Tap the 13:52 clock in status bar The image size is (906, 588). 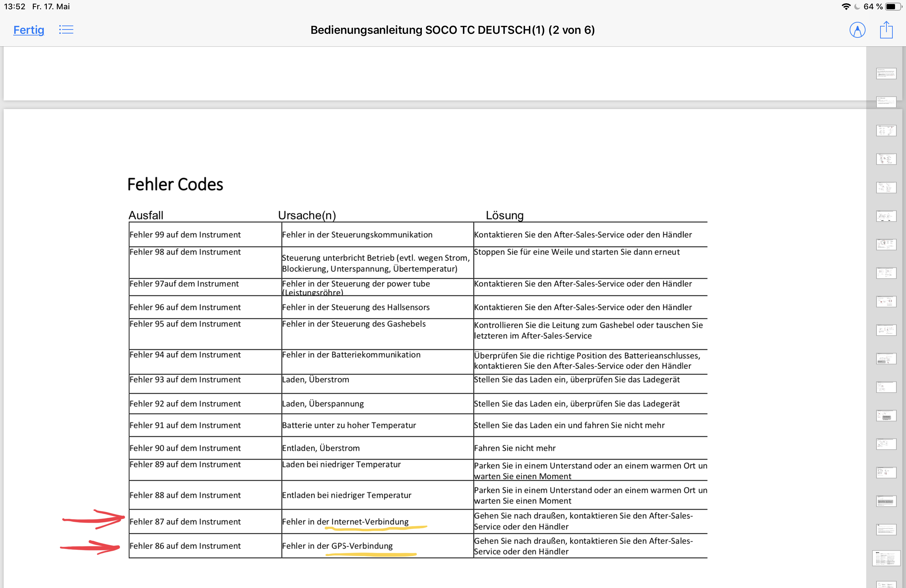(15, 7)
